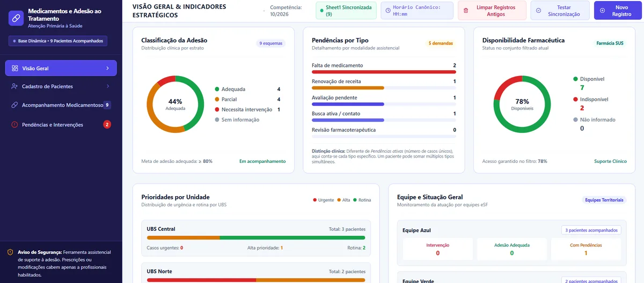Click Alta prioridade: 1 text

tap(265, 248)
